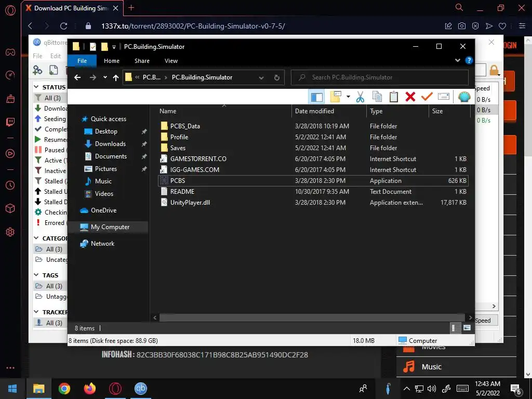Screen dimensions: 532x399
Task: Open the Explorer Share tab
Action: point(142,61)
